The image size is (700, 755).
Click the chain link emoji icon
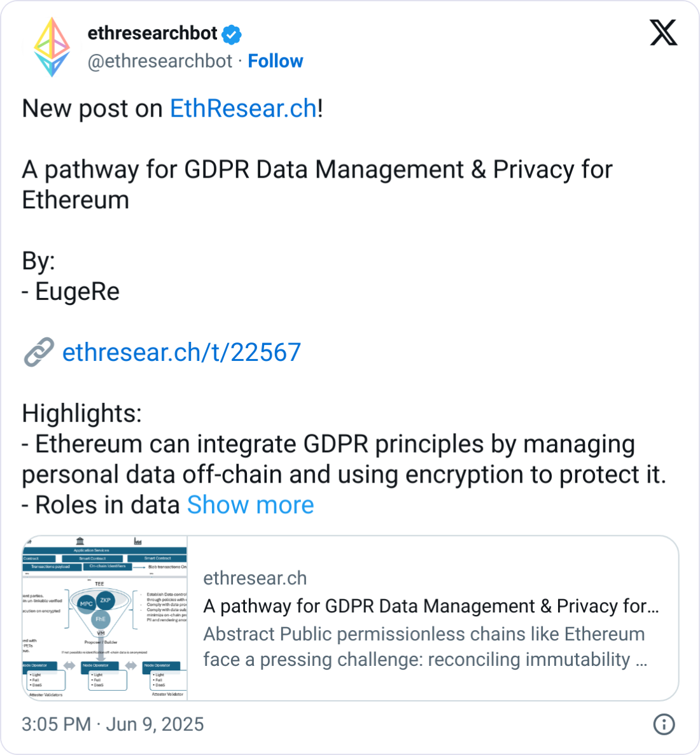pos(38,353)
